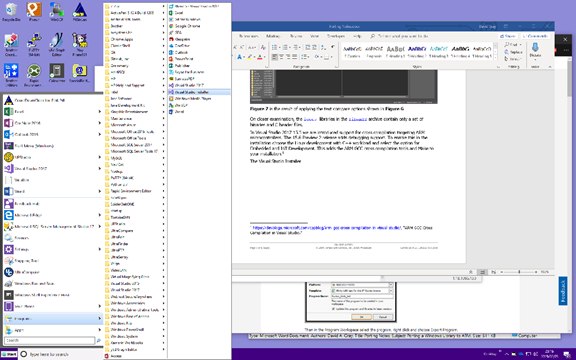Viewport: 576px width, 360px height.
Task: Open Skype for Business from Programs submenu
Action: (199, 72)
